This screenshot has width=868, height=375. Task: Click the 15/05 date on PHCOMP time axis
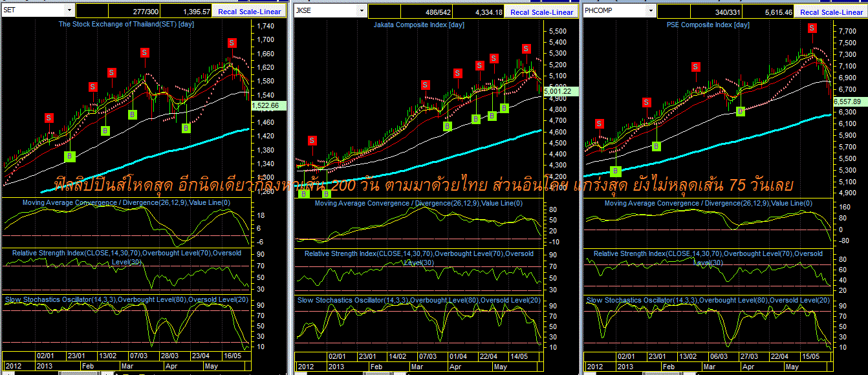tap(811, 356)
